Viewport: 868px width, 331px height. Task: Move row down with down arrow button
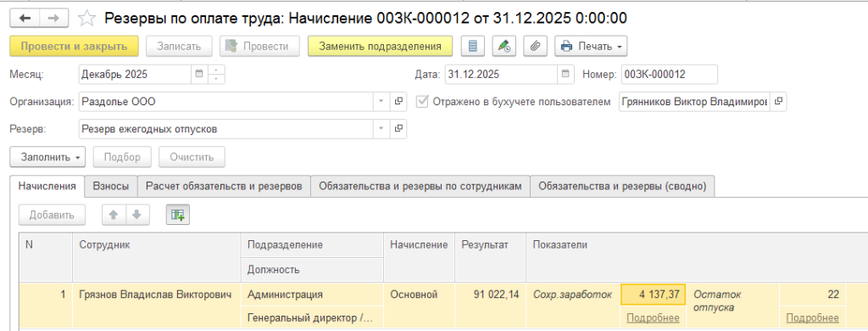tap(138, 216)
